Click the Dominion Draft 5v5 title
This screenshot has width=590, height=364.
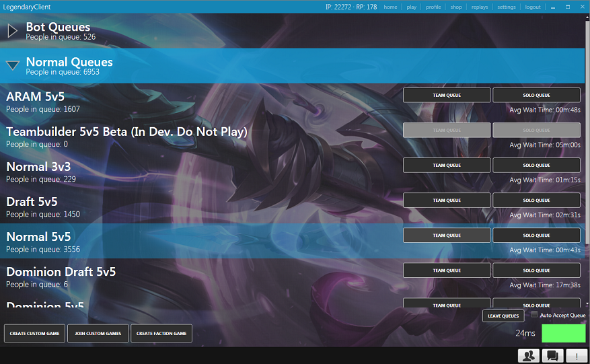coord(61,271)
